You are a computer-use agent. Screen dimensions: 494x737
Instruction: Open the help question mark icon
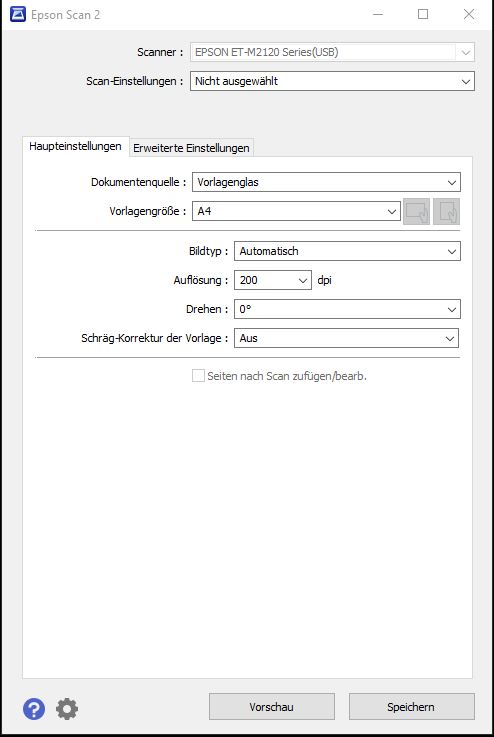click(34, 709)
